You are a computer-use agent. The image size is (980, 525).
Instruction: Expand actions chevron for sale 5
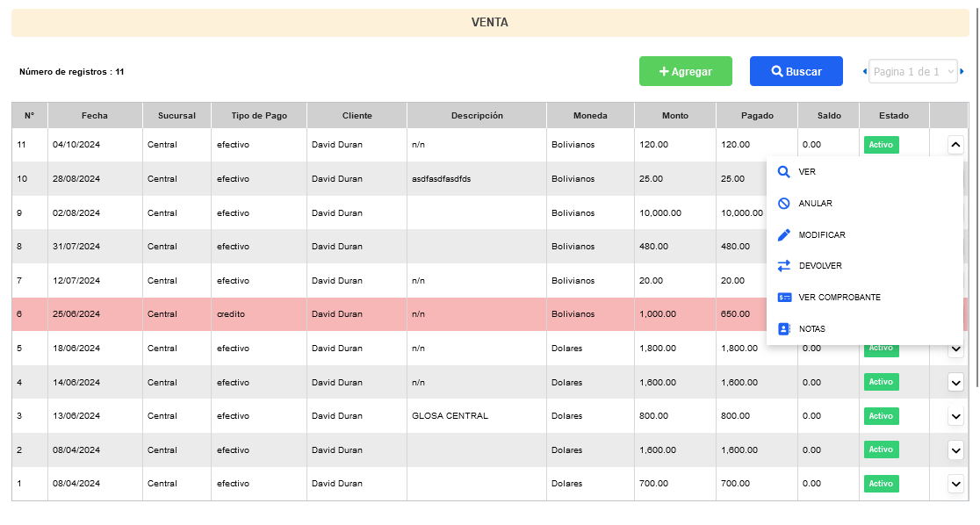pos(955,349)
